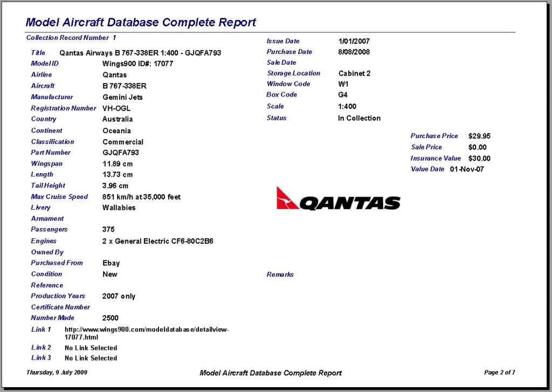The image size is (552, 392).
Task: Click the Model ID value Wings900 ID#: 17077
Action: 137,64
